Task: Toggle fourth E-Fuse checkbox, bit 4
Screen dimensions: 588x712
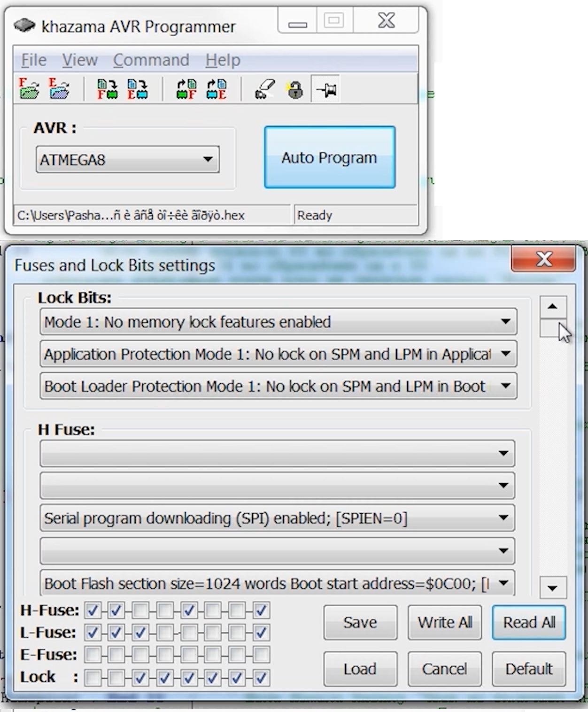Action: click(x=165, y=654)
